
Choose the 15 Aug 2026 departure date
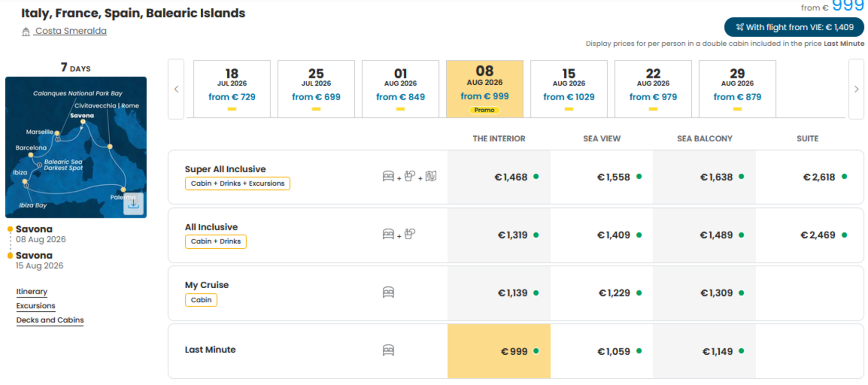569,89
